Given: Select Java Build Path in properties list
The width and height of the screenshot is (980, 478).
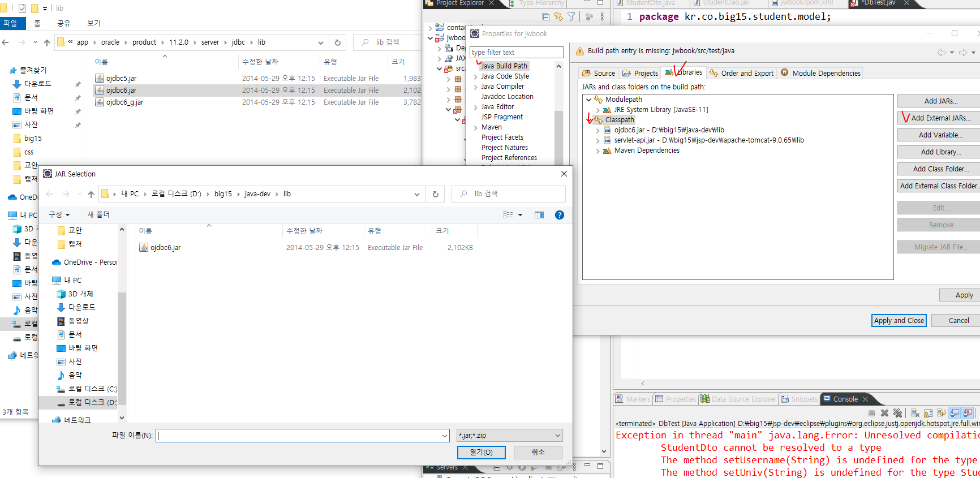Looking at the screenshot, I should click(504, 66).
